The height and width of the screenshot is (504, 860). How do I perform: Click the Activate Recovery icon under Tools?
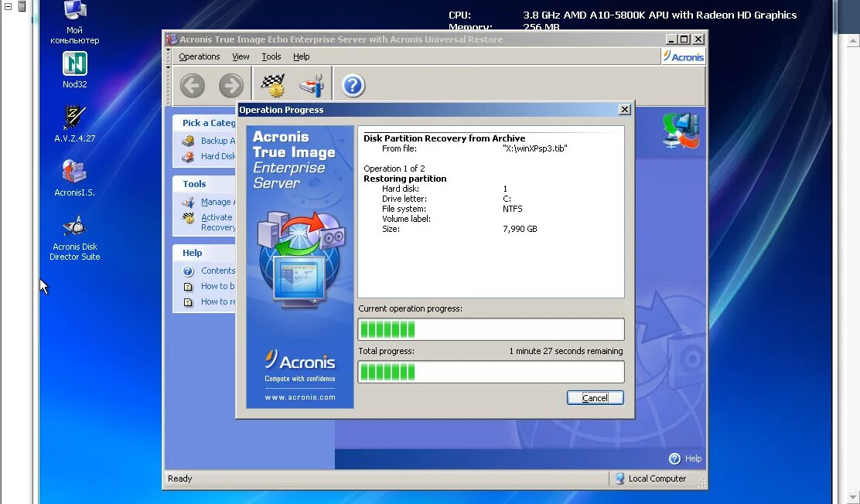(x=188, y=218)
